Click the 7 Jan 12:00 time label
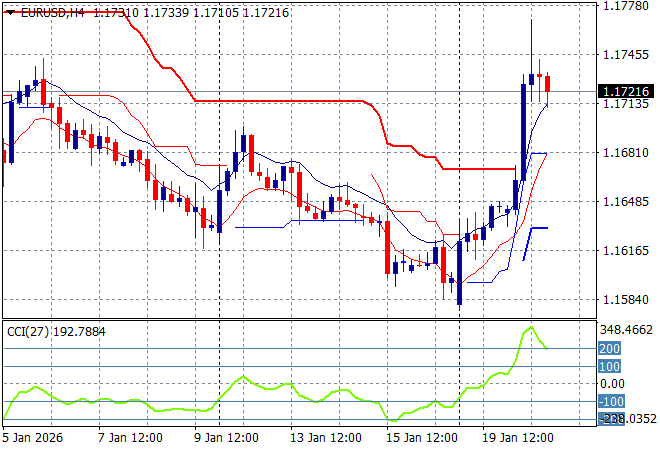 [x=130, y=438]
